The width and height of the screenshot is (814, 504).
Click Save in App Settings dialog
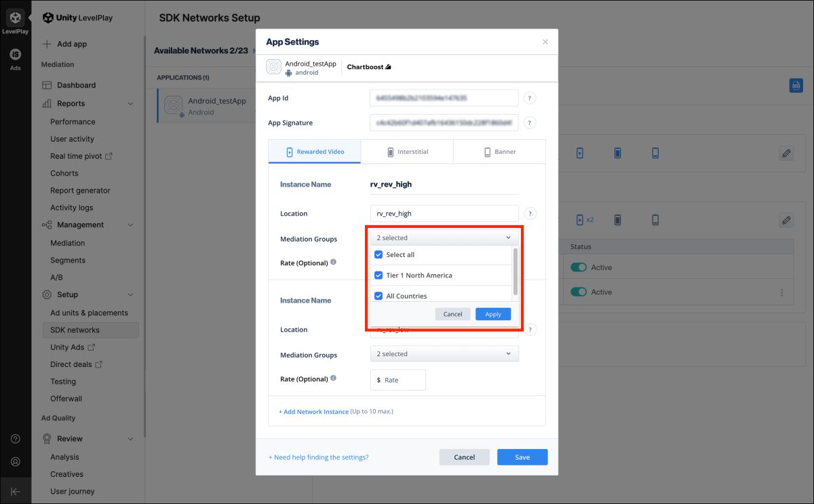(522, 457)
